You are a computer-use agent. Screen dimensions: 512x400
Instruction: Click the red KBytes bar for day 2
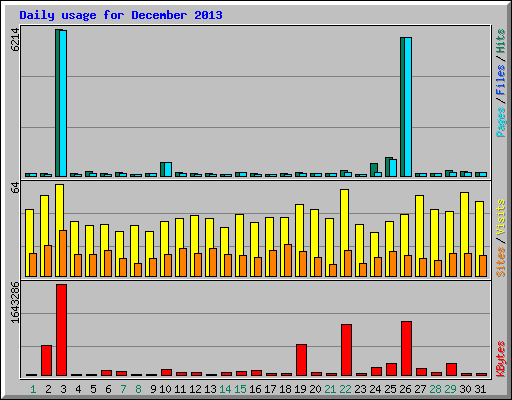pyautogui.click(x=46, y=361)
